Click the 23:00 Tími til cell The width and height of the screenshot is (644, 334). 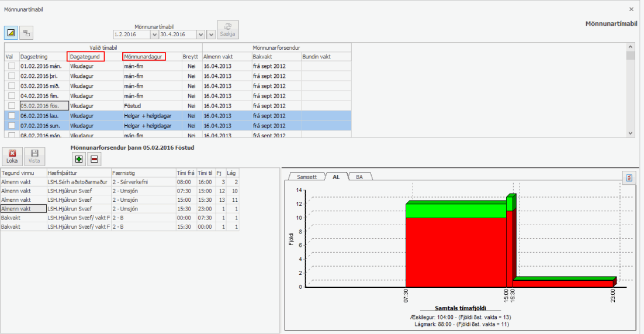pos(205,209)
